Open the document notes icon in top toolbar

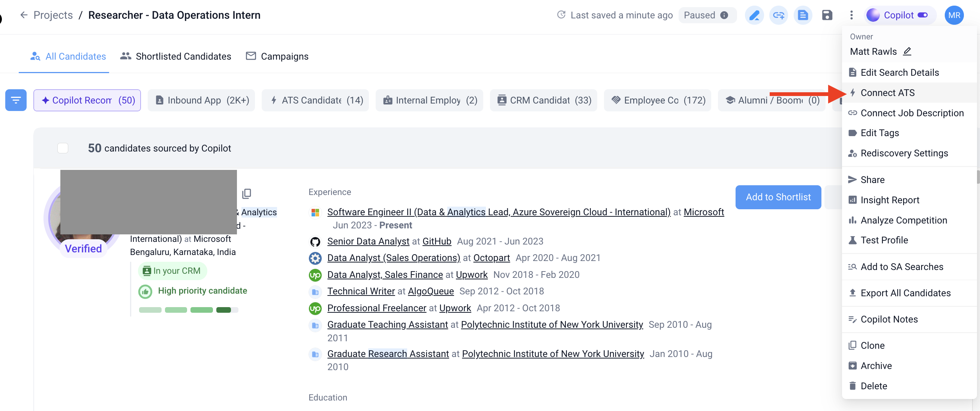tap(802, 15)
